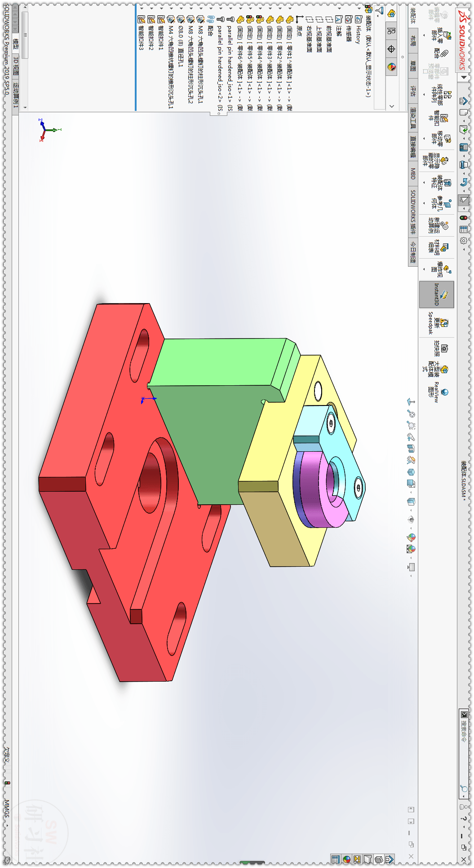Click the Undo arrow icon

tap(464, 182)
